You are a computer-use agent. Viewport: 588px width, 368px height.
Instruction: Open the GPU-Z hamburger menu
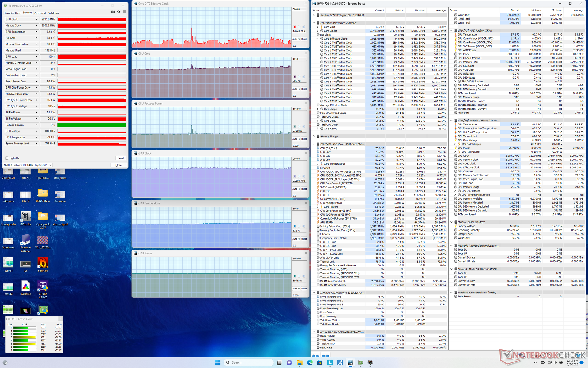pyautogui.click(x=124, y=12)
